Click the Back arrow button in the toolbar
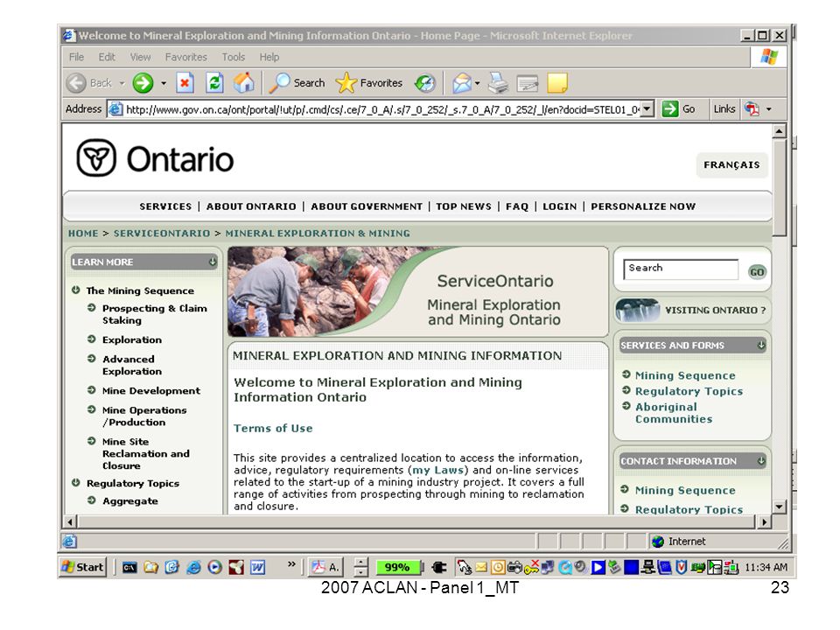 click(76, 83)
